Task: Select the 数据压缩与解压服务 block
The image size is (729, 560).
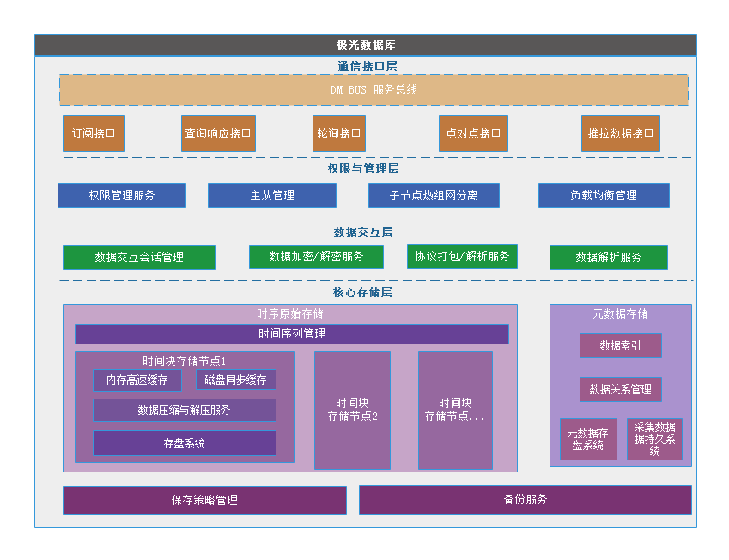Action: 184,410
